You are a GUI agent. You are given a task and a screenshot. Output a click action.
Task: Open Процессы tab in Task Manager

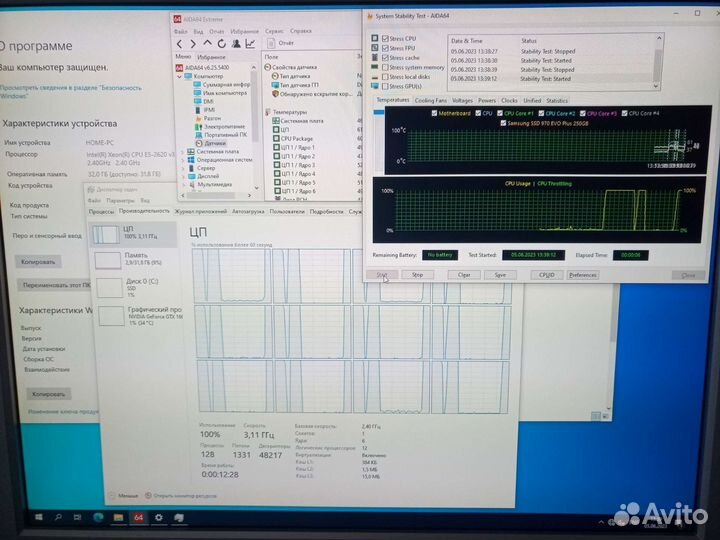point(101,212)
